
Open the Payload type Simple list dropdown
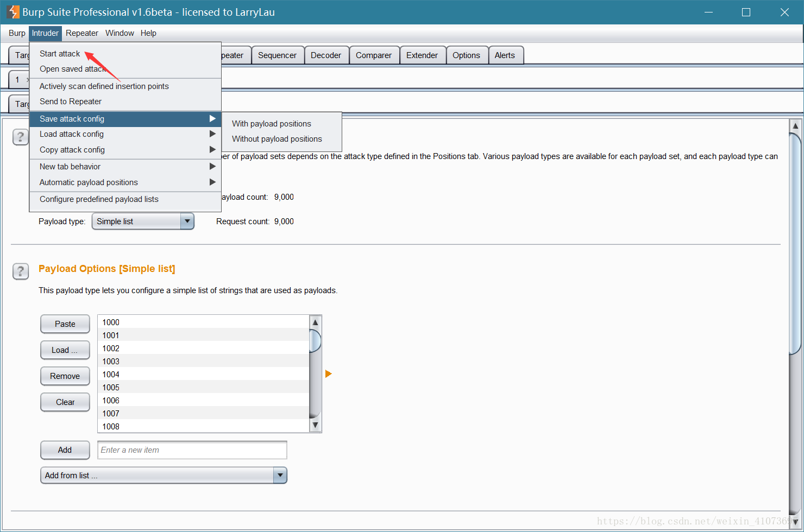tap(143, 221)
